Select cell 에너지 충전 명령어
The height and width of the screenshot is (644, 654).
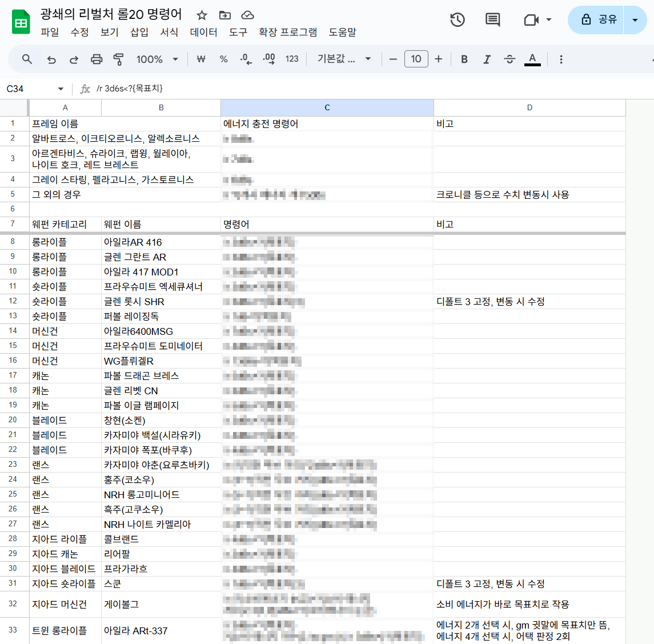(x=327, y=123)
